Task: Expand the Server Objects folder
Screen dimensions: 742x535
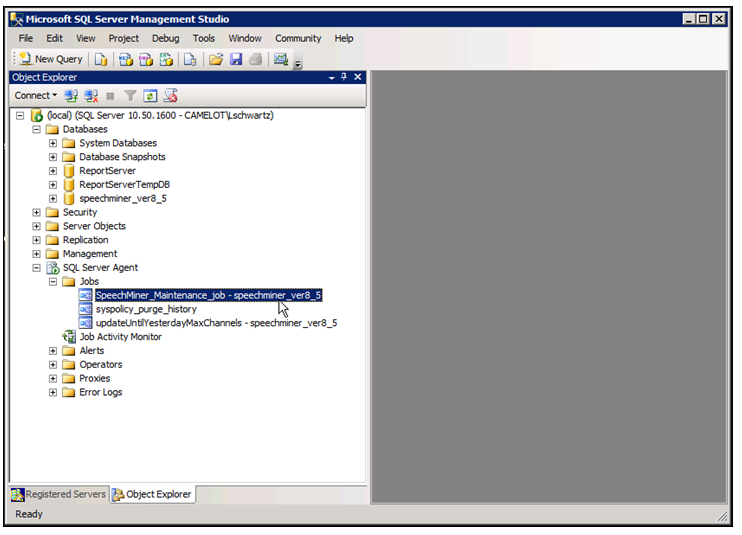Action: click(36, 226)
